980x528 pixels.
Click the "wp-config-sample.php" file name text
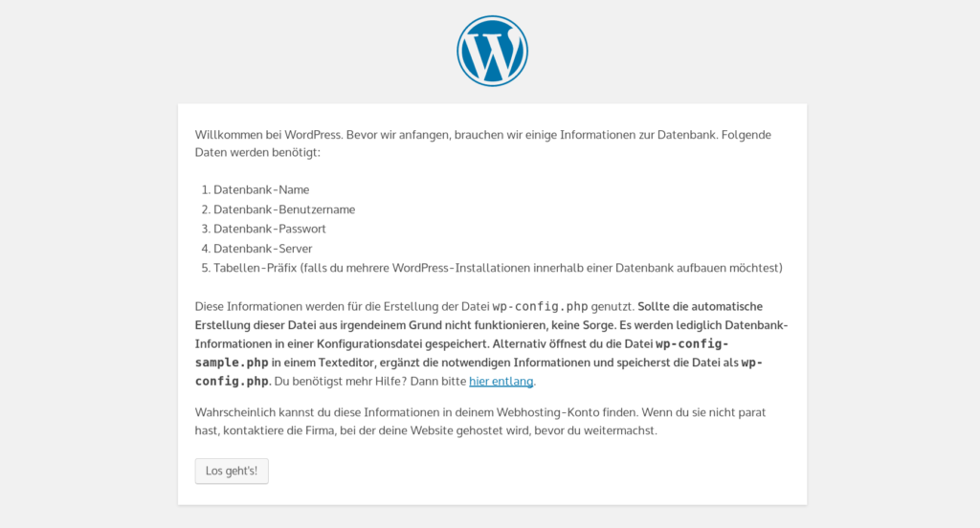(x=462, y=353)
